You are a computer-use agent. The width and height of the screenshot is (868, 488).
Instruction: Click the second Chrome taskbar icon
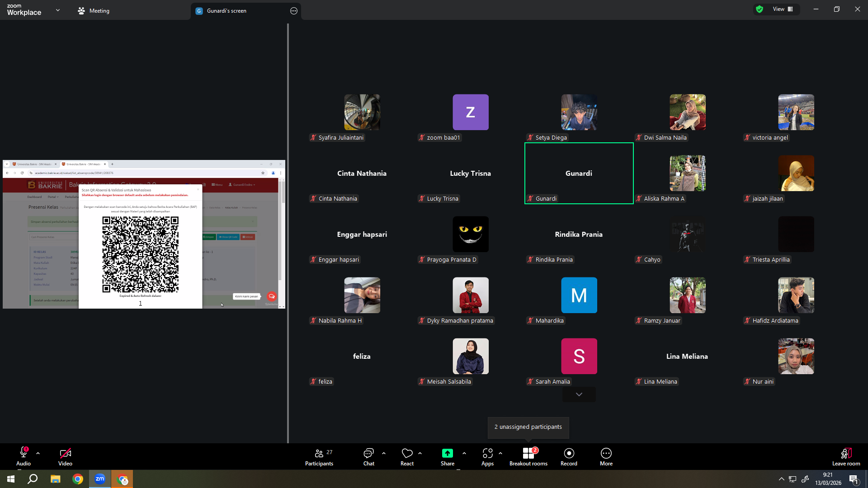[x=123, y=479]
